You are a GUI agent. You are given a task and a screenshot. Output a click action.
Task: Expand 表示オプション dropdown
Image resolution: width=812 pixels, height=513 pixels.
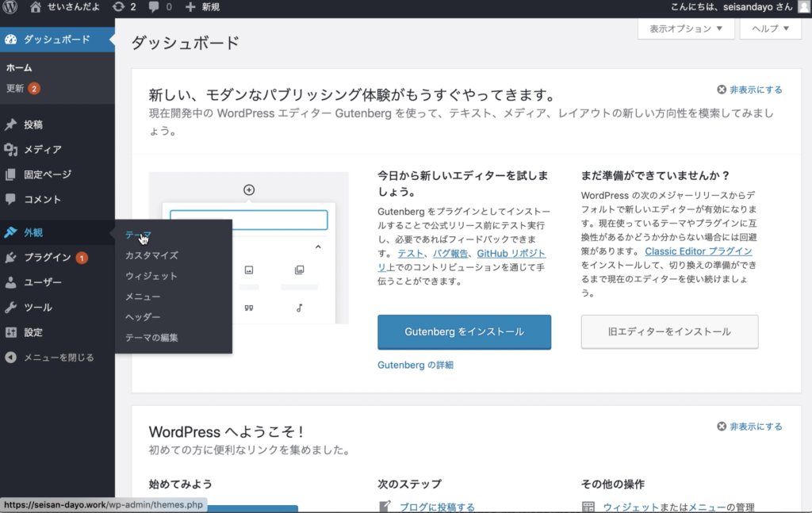coord(685,29)
